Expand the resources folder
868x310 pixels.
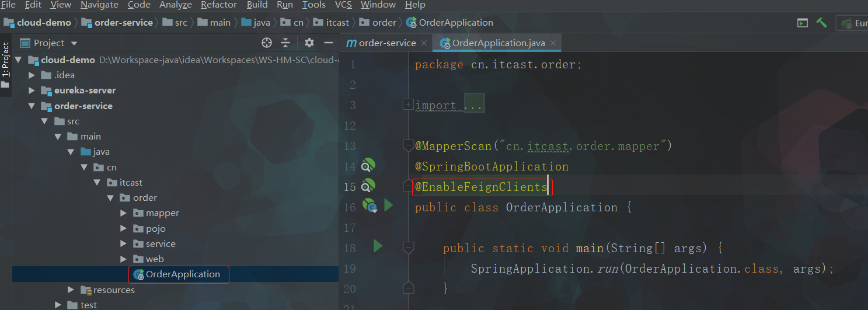click(x=71, y=290)
